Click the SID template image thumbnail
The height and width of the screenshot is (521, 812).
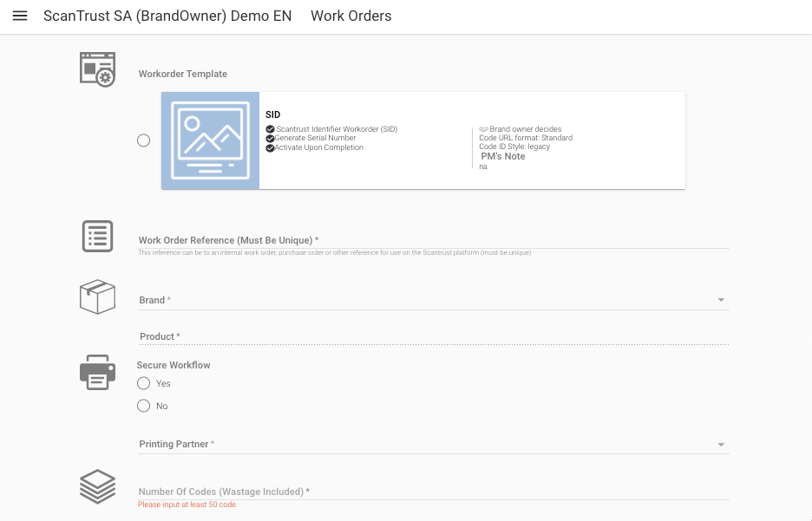[x=210, y=140]
